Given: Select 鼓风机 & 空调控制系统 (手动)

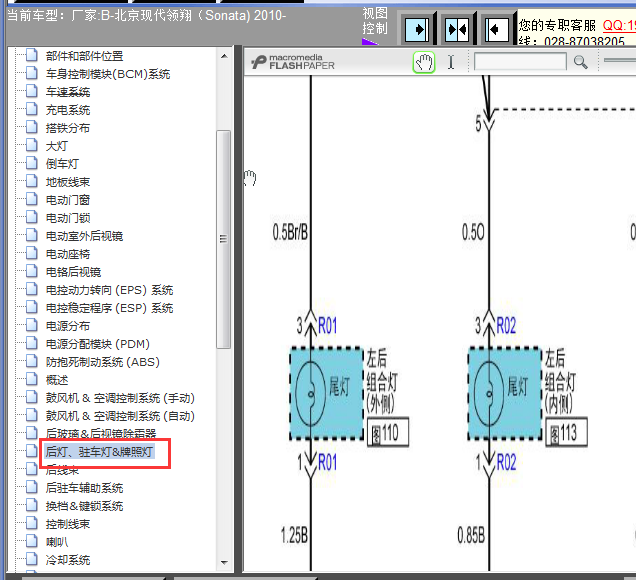Looking at the screenshot, I should coord(120,398).
